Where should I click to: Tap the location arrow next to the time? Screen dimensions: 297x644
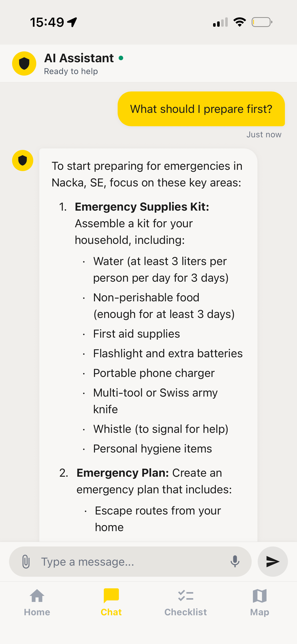[x=72, y=22]
